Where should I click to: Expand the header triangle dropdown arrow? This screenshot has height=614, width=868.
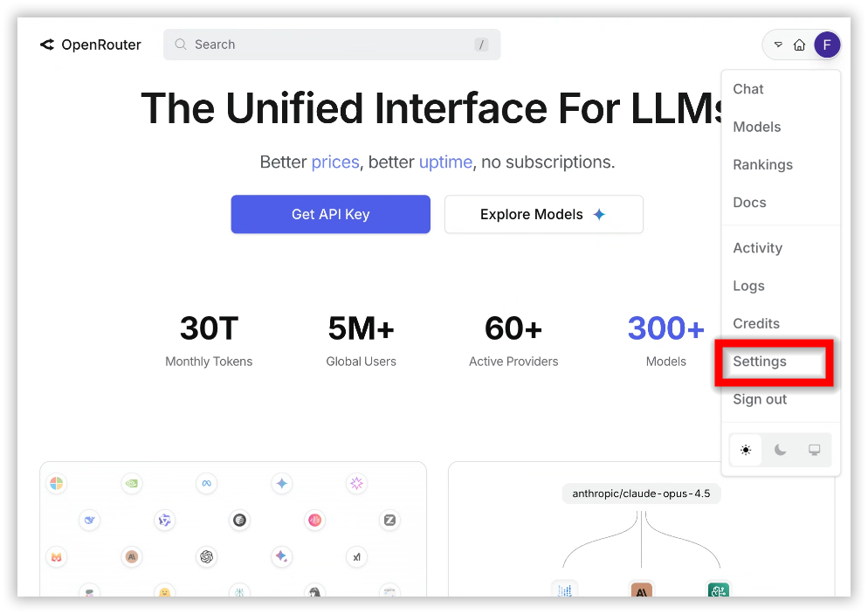pyautogui.click(x=778, y=45)
